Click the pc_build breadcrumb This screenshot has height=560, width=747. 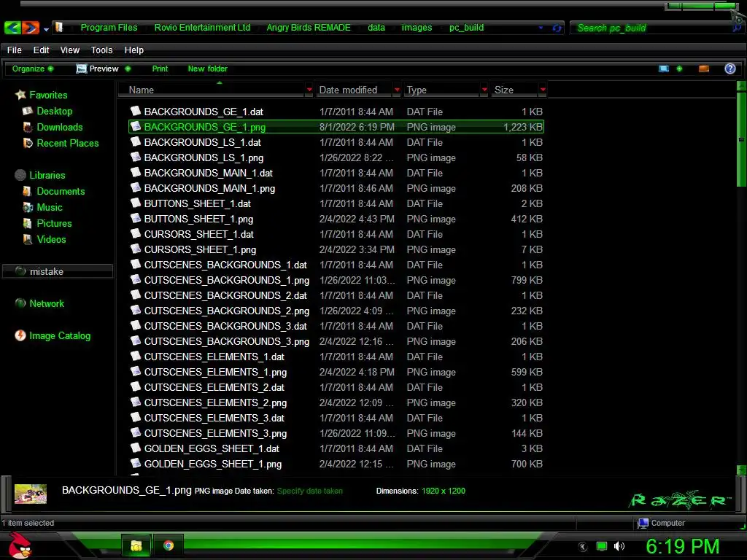pos(466,28)
